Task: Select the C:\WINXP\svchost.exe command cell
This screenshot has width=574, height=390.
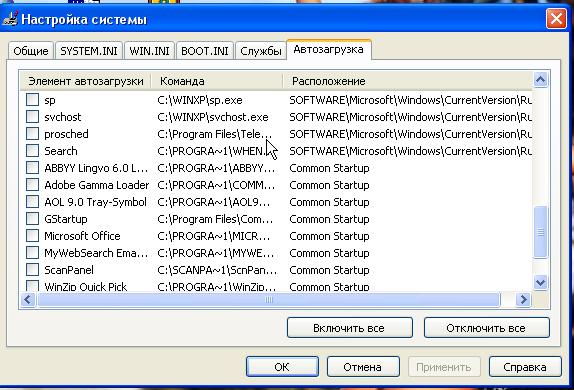Action: (x=213, y=117)
